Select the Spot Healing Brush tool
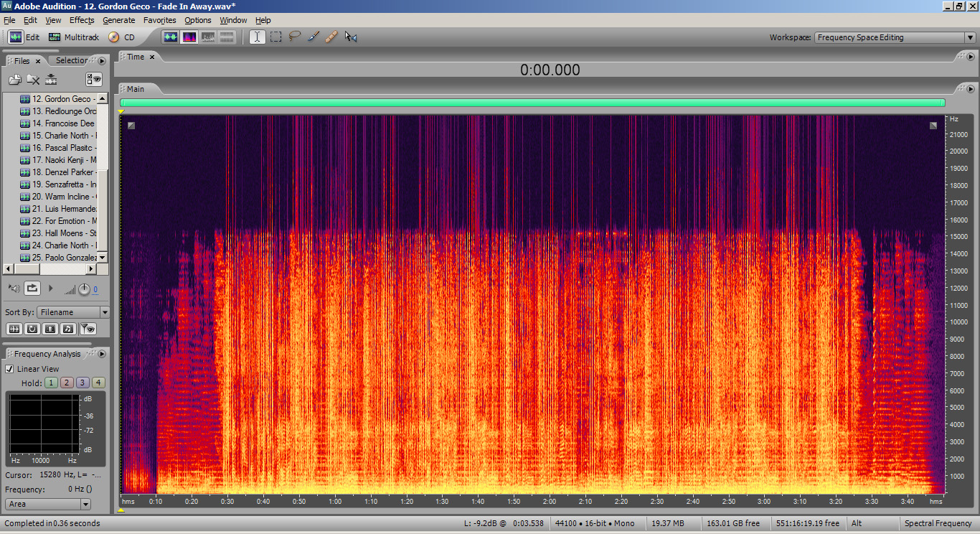The height and width of the screenshot is (534, 980). (331, 37)
